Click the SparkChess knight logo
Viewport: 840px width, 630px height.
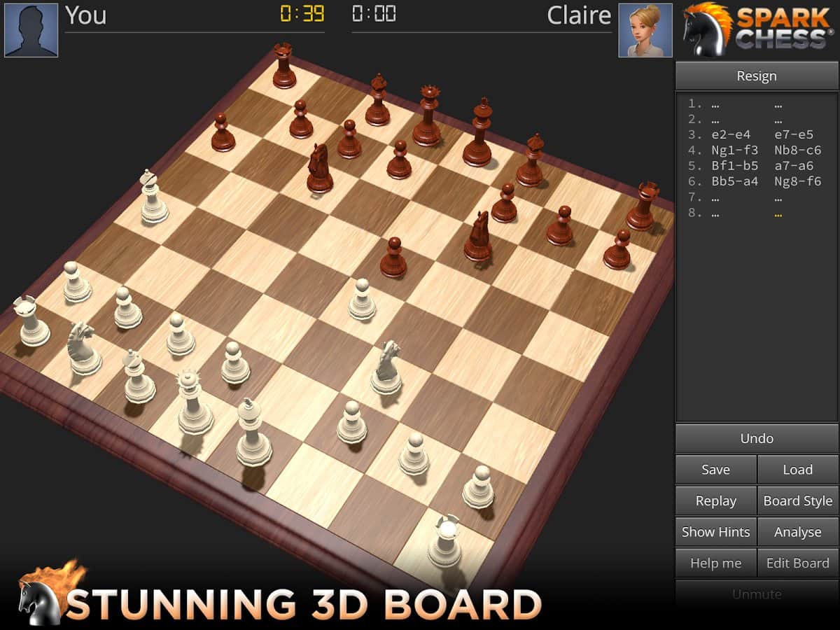pos(707,29)
